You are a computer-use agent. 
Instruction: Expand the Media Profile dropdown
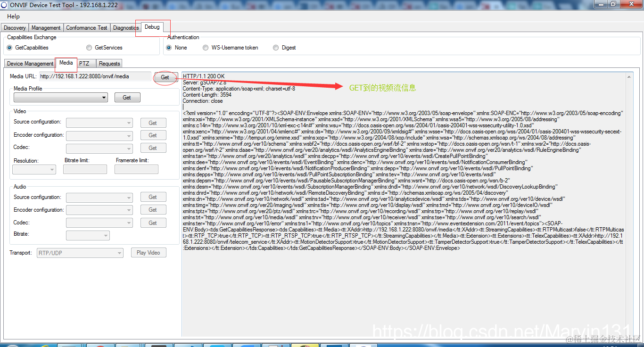[61, 98]
